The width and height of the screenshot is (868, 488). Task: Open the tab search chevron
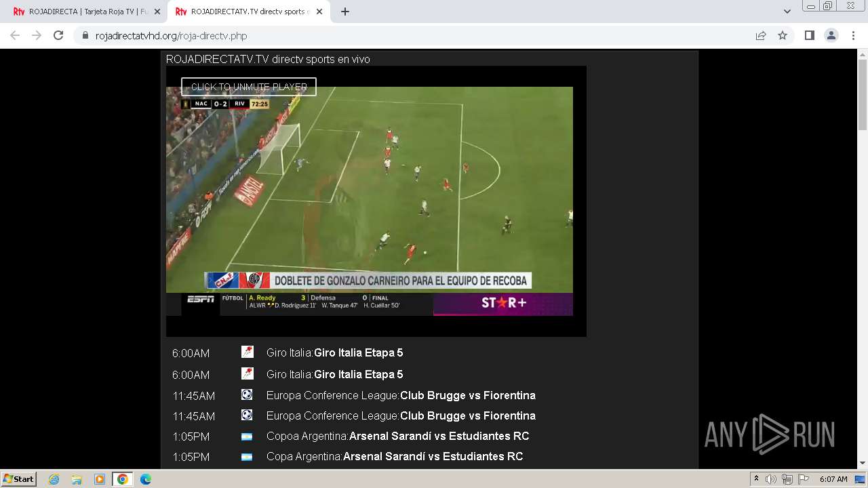787,12
